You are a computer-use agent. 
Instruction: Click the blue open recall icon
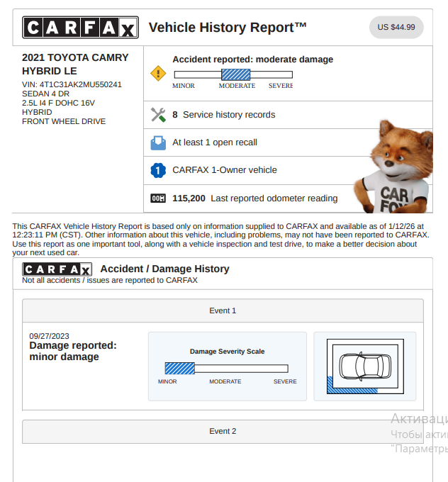(157, 142)
